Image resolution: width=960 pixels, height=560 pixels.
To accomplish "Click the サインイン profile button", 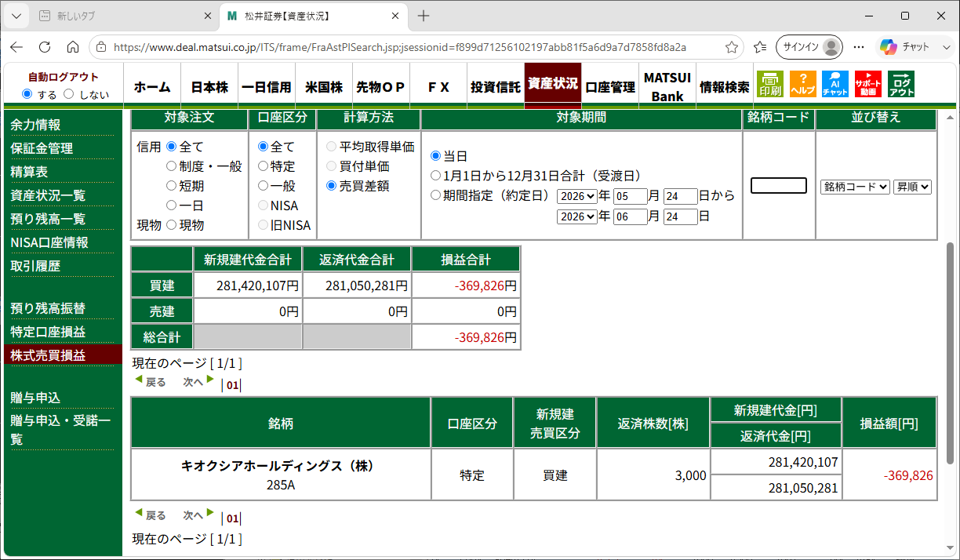I will pos(809,47).
